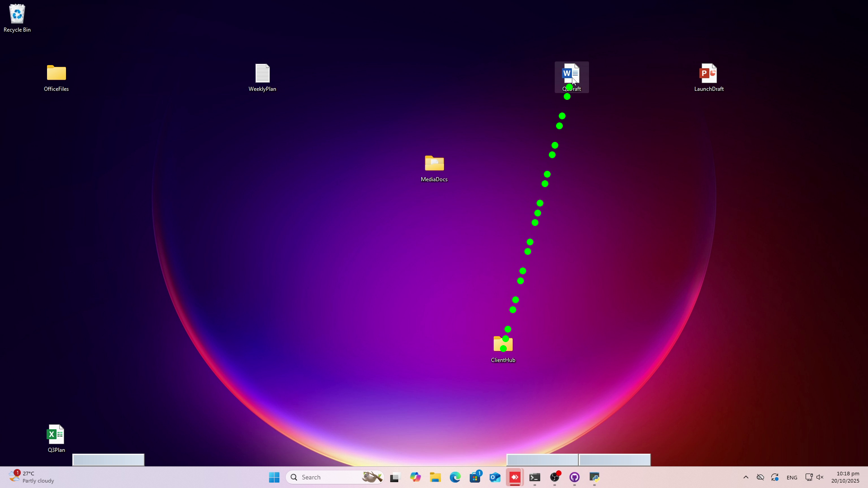This screenshot has height=488, width=868.
Task: Open the MediaDocs folder
Action: (434, 164)
